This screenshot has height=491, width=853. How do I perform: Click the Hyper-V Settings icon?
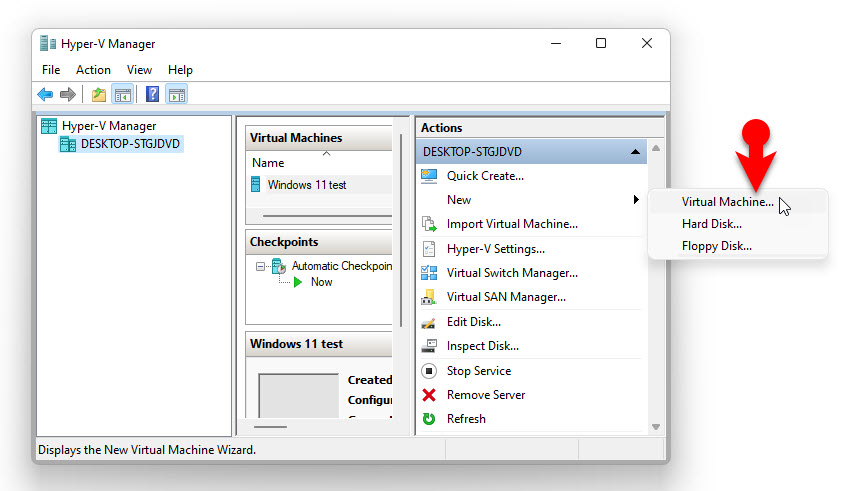point(429,249)
